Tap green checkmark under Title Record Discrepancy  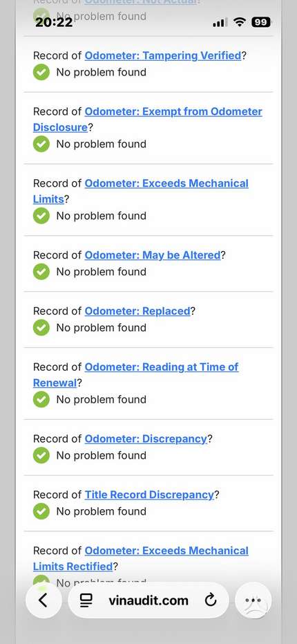(41, 511)
